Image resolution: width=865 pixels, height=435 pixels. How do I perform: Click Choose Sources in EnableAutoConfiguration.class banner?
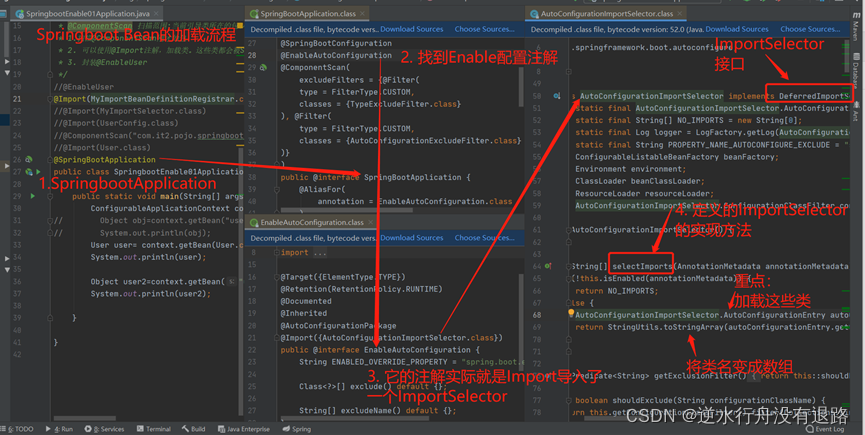coord(484,238)
